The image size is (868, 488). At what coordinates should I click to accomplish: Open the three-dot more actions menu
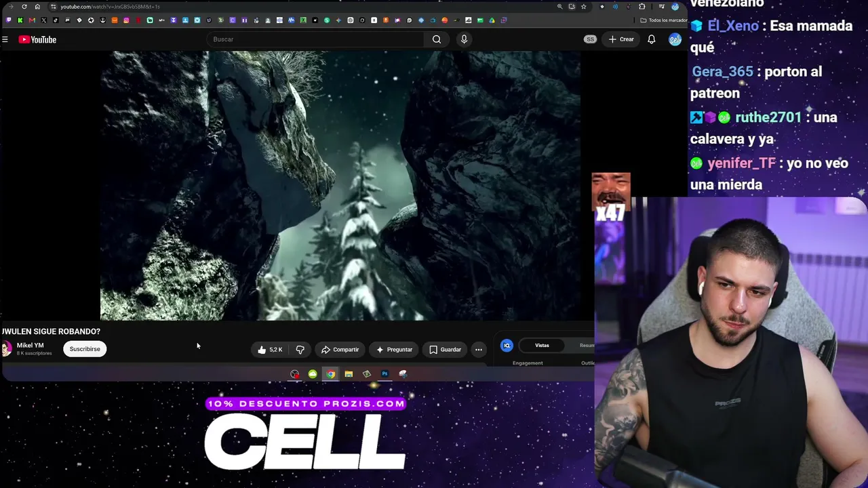tap(479, 350)
